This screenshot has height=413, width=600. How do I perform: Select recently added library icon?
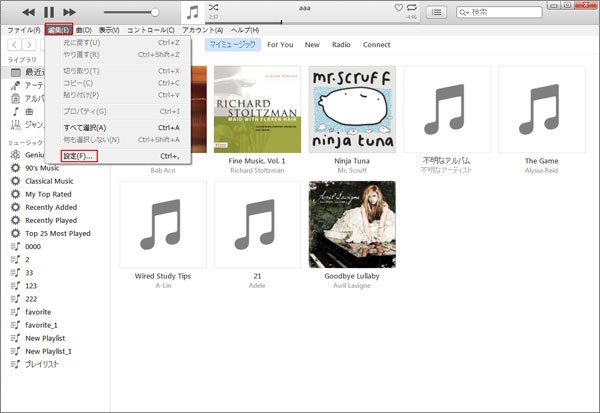tap(16, 72)
